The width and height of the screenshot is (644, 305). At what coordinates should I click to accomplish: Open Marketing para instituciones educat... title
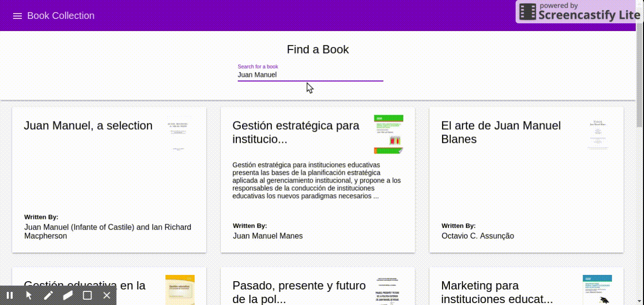coord(497,292)
